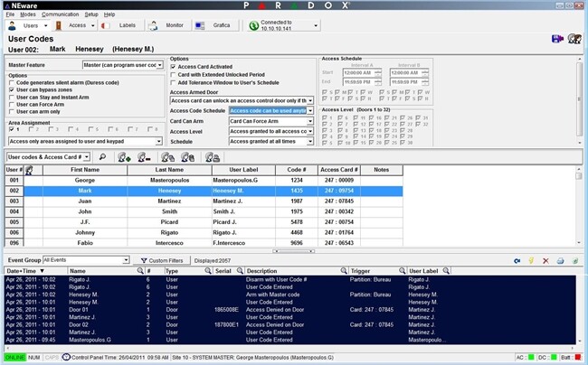Click the delete red X icon in event toolbar
Viewport: 588px width, 365px height.
click(x=545, y=260)
